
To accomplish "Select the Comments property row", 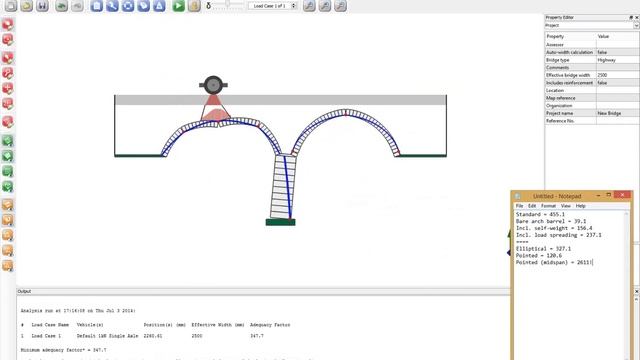I will point(592,68).
